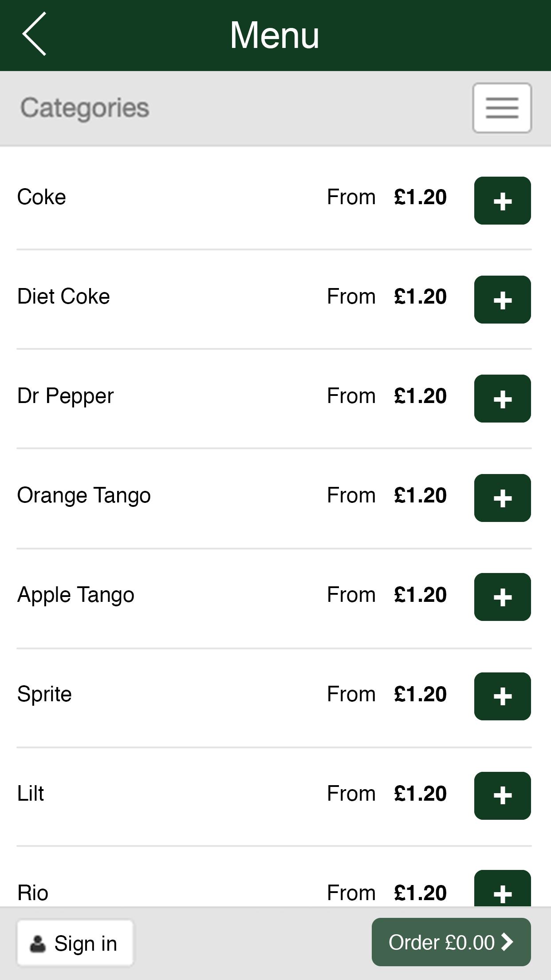
Task: Add Diet Coke to the order
Action: tap(502, 300)
